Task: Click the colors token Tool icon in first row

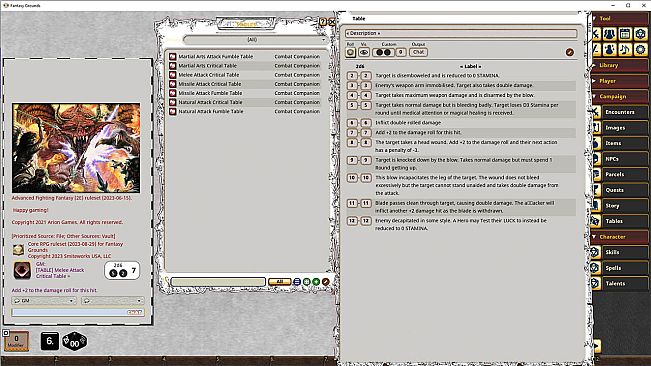Action: point(640,34)
